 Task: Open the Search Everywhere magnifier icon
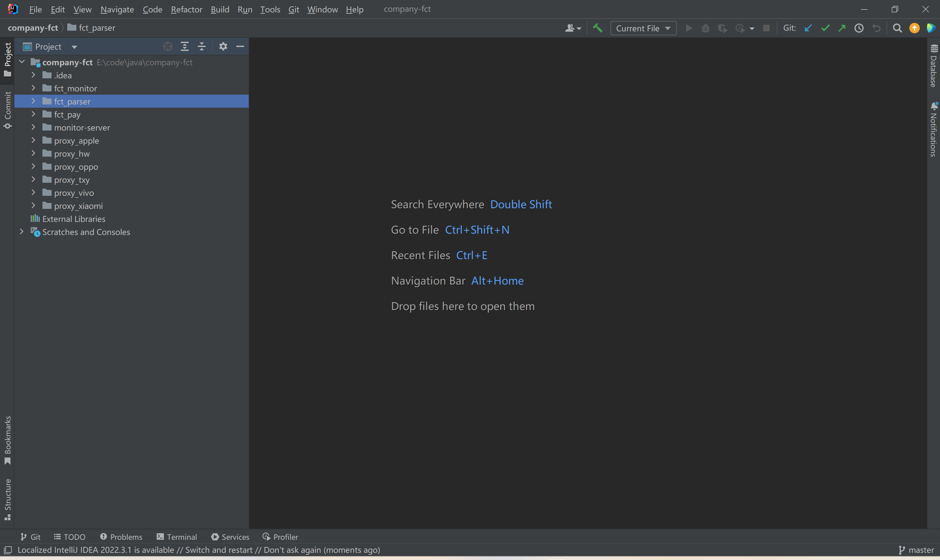897,27
